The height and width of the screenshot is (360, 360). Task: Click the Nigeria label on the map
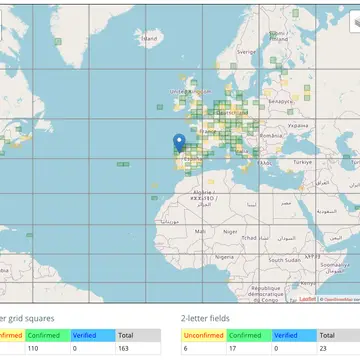click(x=224, y=257)
